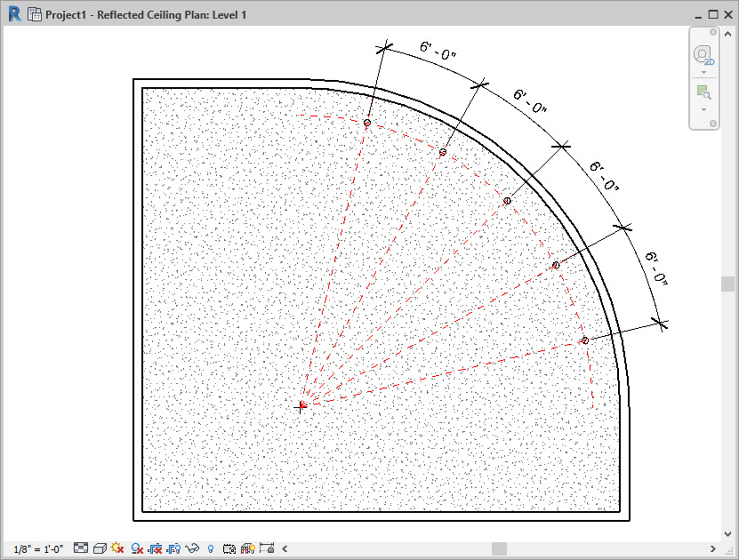Toggle Crop View on the view bar
Image resolution: width=739 pixels, height=560 pixels.
tap(156, 548)
